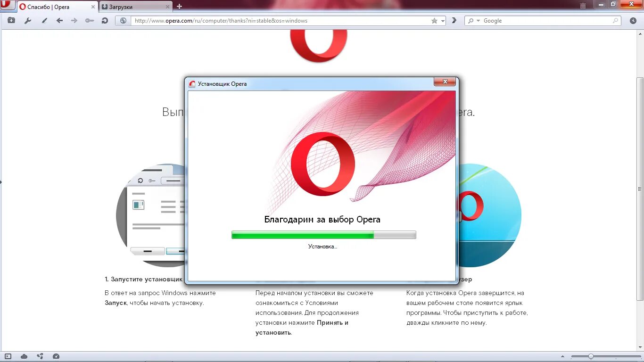
Task: Open the closed tabs trash icon
Action: [583, 6]
